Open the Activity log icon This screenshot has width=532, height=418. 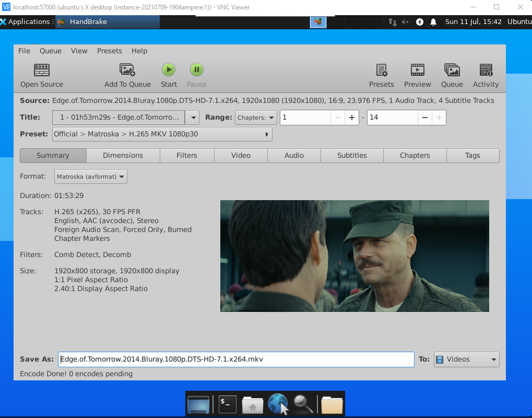[486, 70]
